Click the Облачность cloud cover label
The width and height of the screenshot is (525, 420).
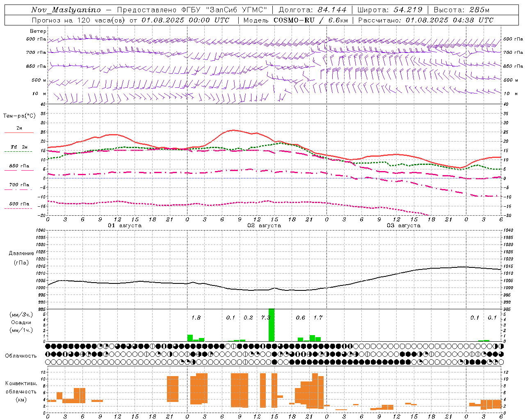click(x=21, y=356)
